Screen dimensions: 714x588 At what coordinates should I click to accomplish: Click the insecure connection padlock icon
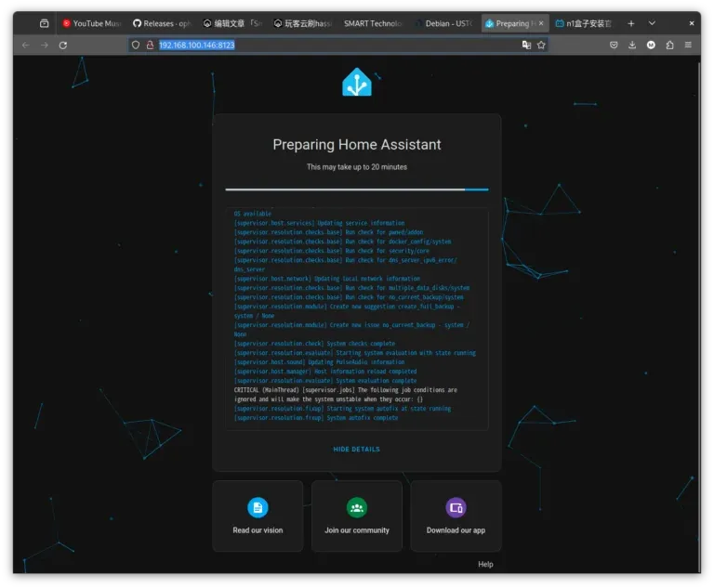tap(150, 46)
